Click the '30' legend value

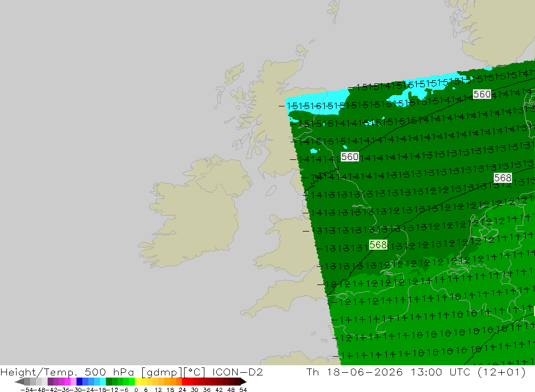coord(194,390)
